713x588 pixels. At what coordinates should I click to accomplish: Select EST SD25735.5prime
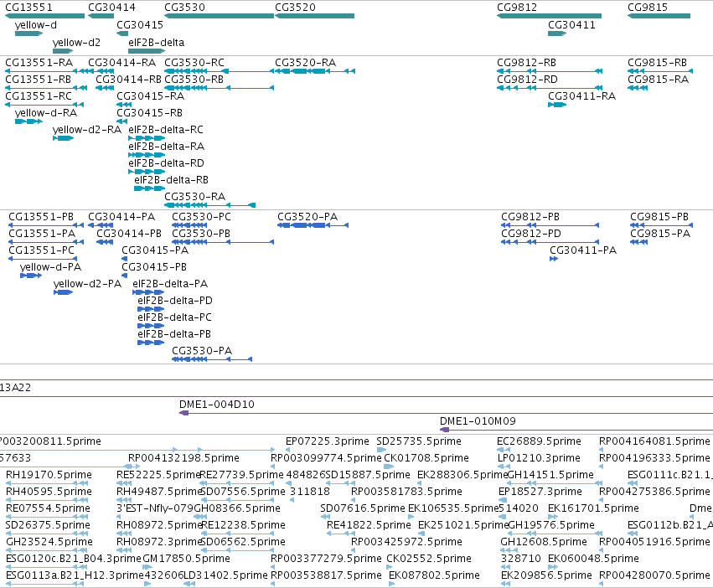[x=381, y=450]
